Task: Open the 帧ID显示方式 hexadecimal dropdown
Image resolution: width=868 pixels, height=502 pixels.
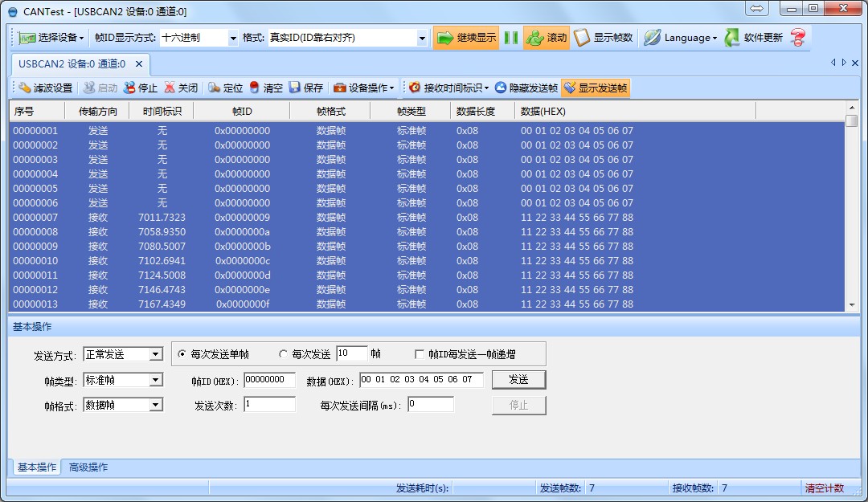Action: (234, 37)
